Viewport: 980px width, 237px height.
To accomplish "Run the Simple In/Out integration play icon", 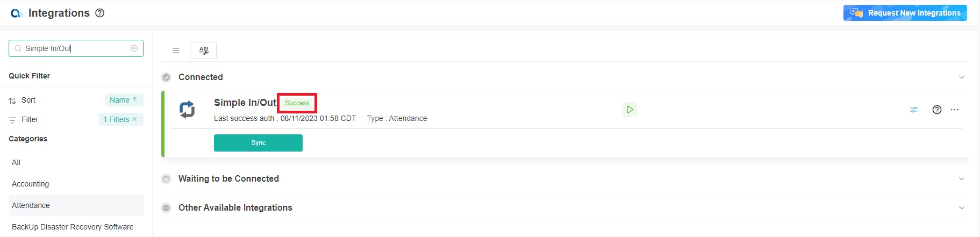I will [630, 110].
